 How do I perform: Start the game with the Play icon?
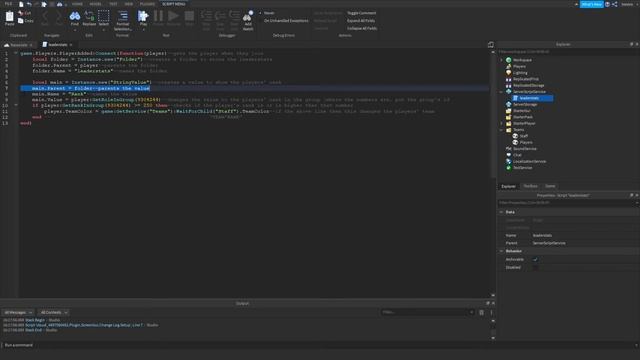pyautogui.click(x=143, y=16)
